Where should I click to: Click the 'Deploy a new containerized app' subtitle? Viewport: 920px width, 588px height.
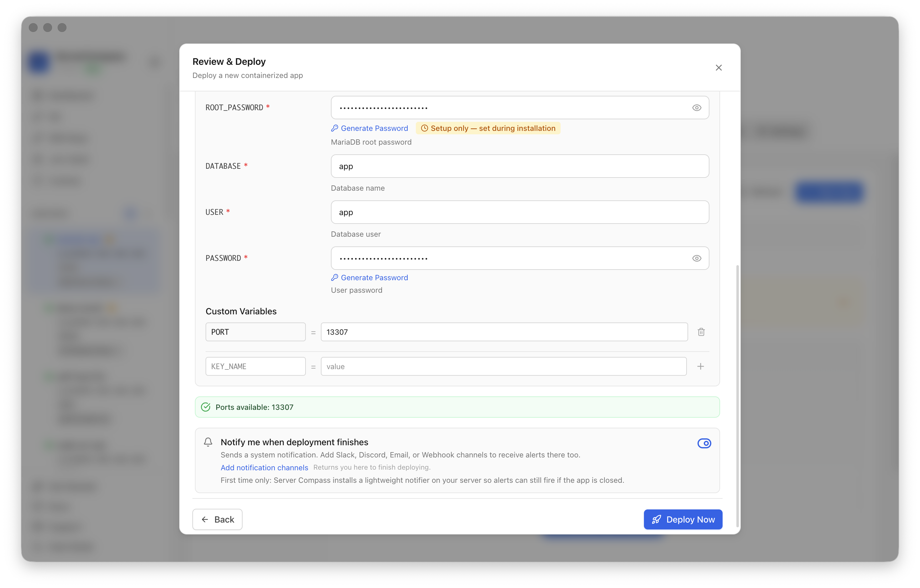248,75
